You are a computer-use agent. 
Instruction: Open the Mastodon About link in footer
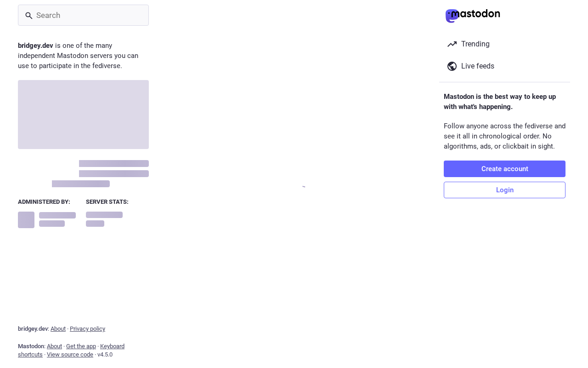tap(54, 346)
